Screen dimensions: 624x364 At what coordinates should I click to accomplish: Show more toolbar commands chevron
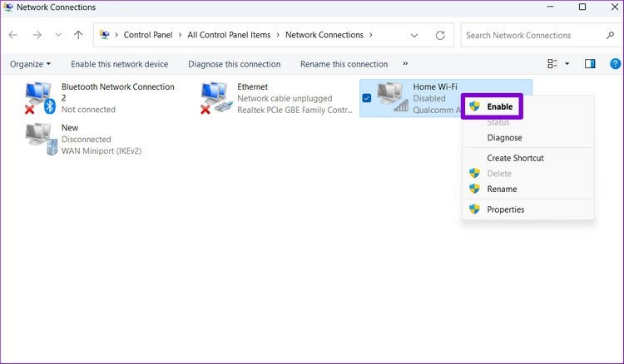point(405,64)
